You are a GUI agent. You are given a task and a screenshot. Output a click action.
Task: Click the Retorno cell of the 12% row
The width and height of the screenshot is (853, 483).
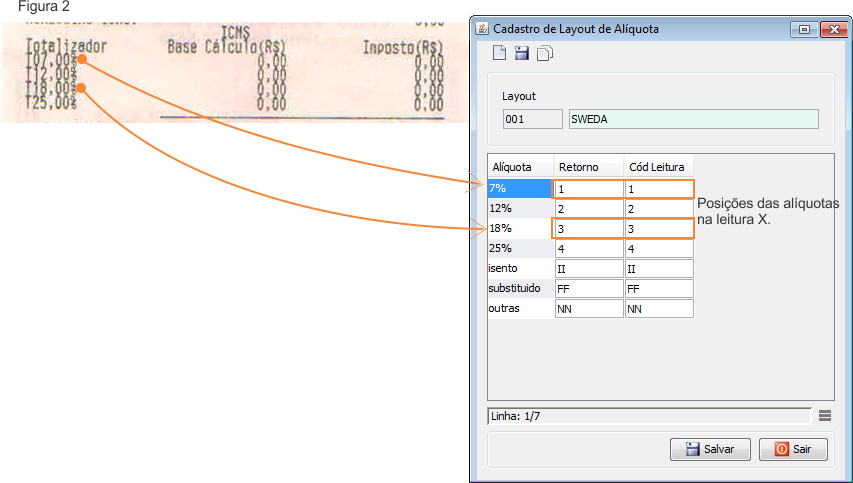click(x=588, y=209)
